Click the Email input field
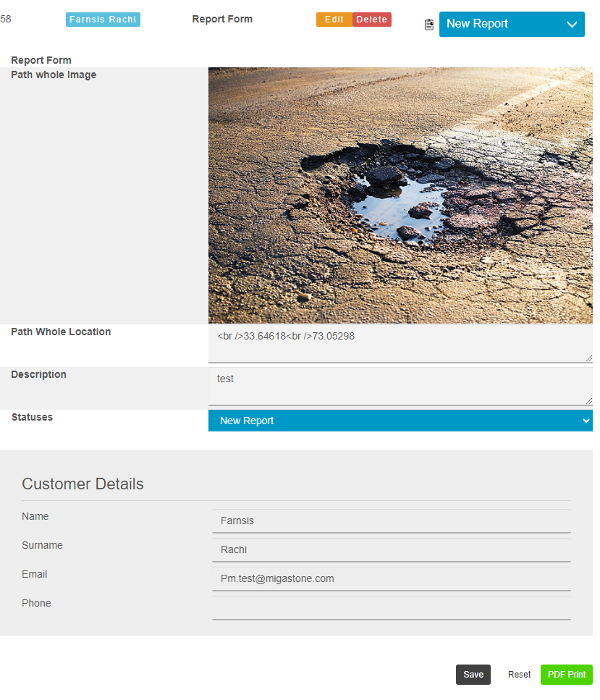 [391, 579]
